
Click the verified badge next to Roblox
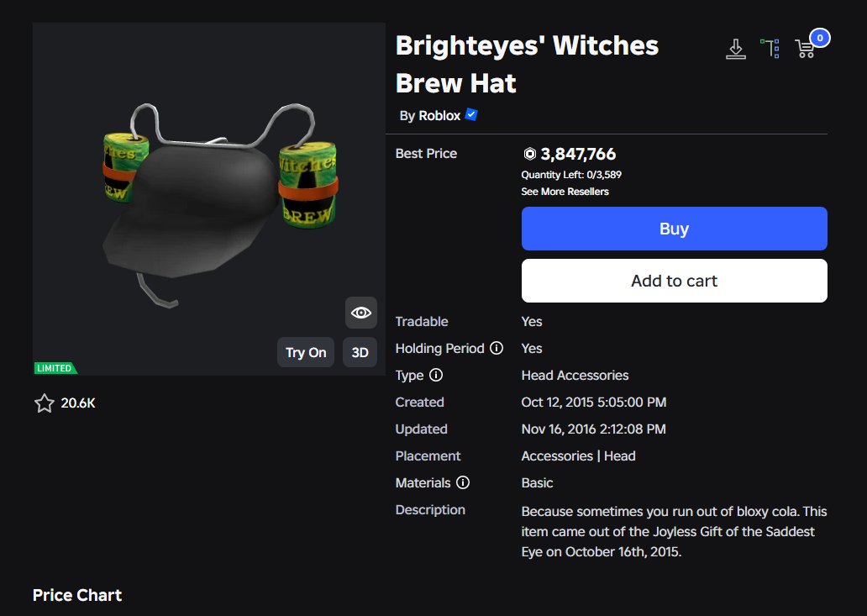click(471, 115)
